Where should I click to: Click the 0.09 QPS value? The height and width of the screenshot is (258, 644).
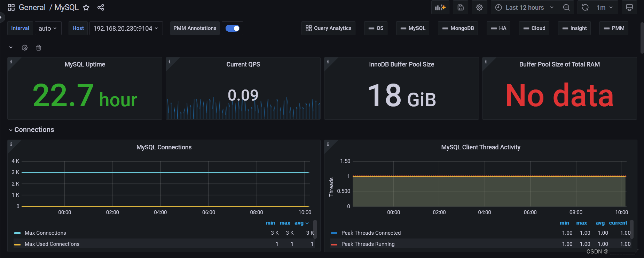243,95
